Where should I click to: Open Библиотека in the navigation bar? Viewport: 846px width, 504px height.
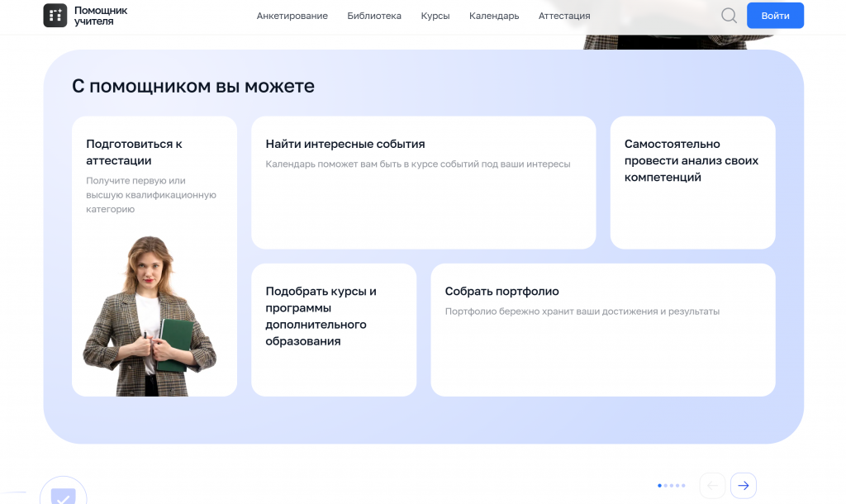coord(374,16)
